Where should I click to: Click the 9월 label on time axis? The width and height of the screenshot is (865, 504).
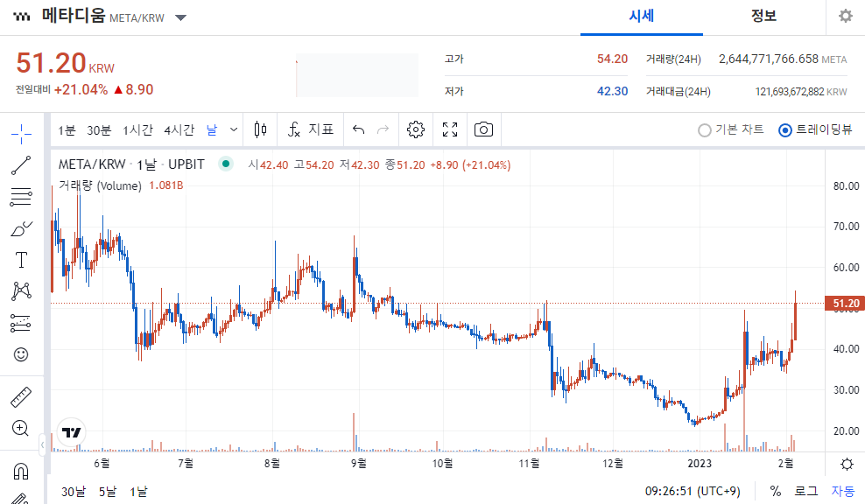[x=359, y=463]
